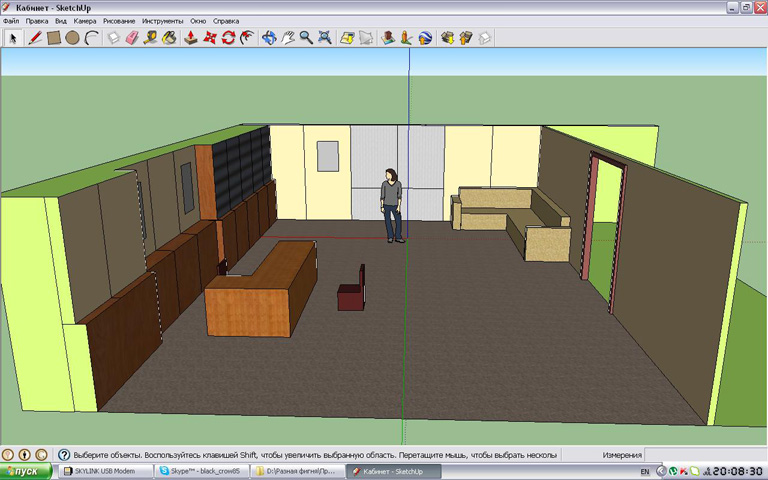Click the third round status bar icon
This screenshot has width=768, height=480.
point(41,455)
